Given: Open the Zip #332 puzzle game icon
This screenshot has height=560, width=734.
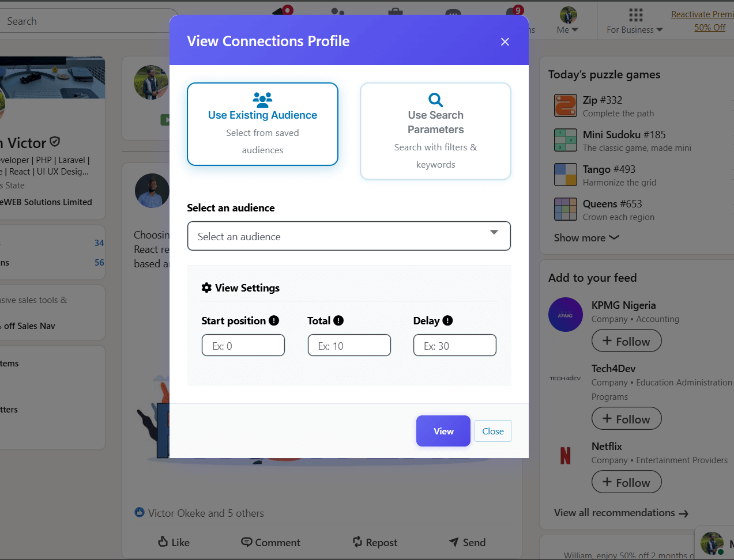Looking at the screenshot, I should coord(565,106).
